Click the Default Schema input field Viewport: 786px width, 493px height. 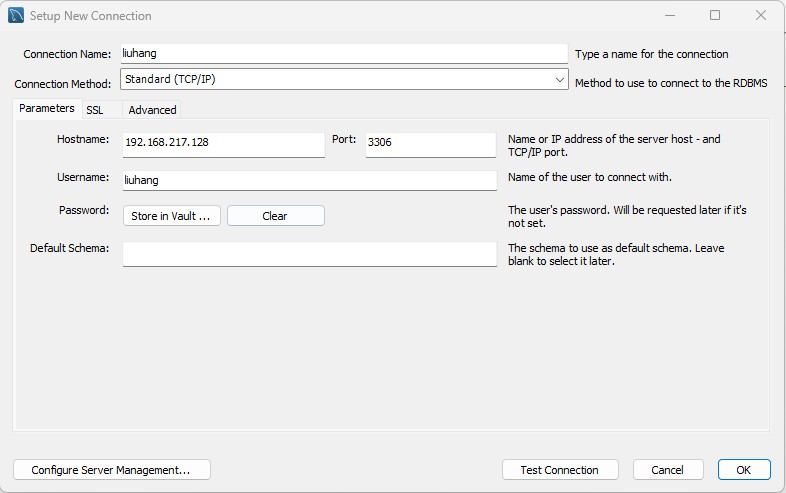point(310,254)
